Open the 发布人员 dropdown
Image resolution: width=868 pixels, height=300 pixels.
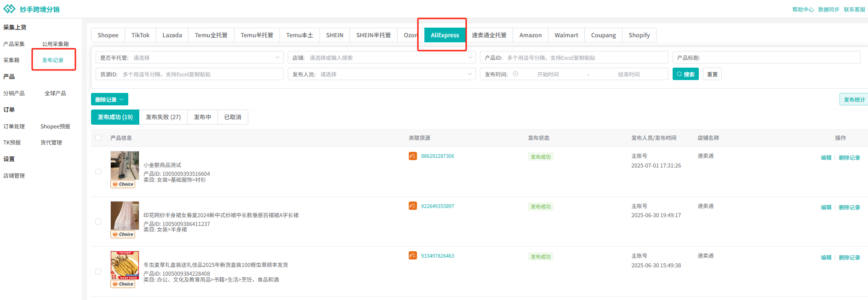tap(382, 74)
